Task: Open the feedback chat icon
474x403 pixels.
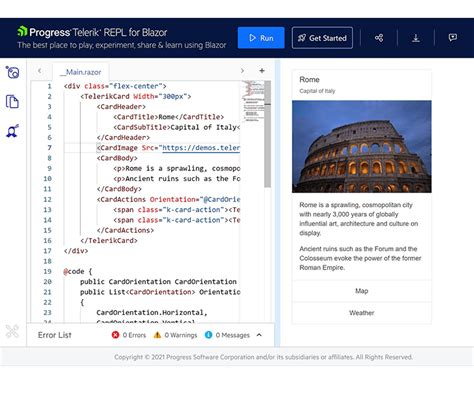Action: point(453,37)
